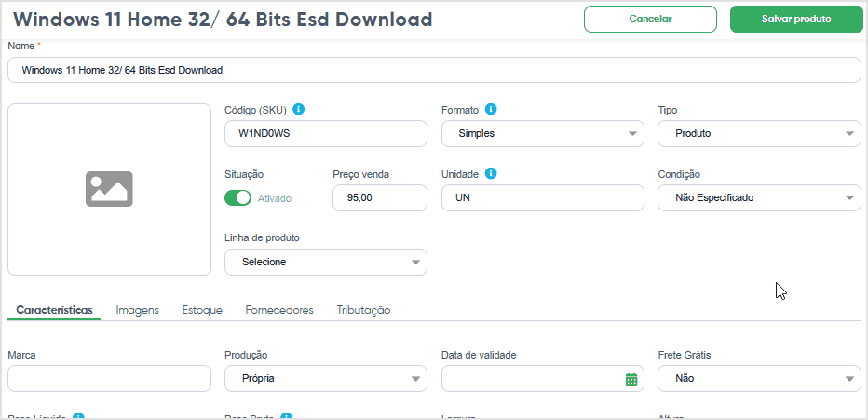Click the Unidade info icon

coord(491,174)
